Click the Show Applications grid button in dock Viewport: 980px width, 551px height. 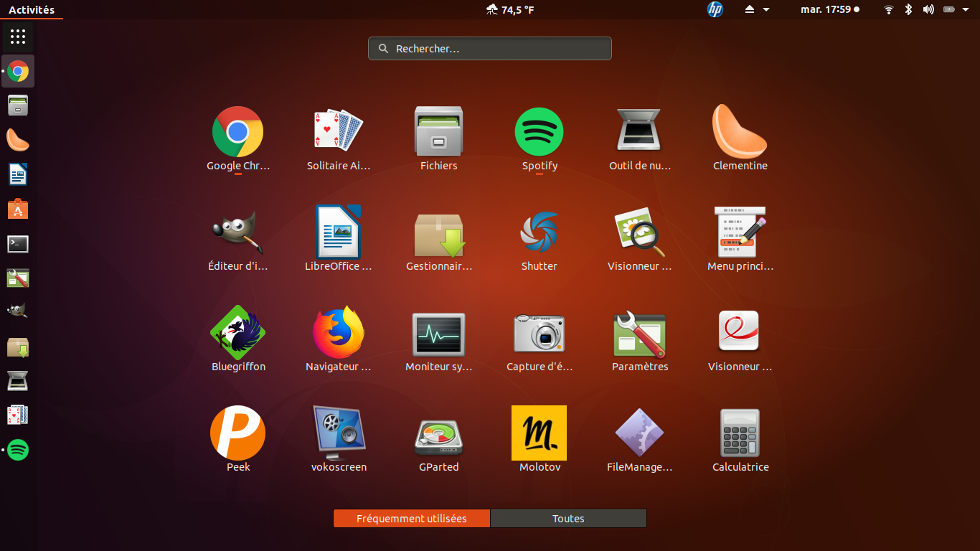(x=18, y=37)
